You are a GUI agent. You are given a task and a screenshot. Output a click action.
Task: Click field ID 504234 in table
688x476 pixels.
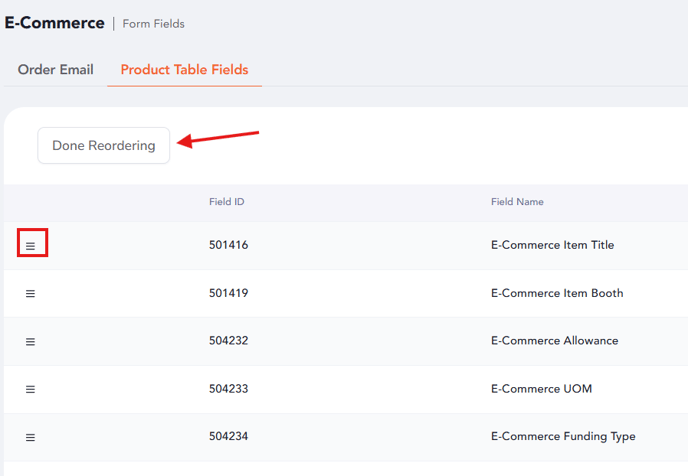tap(229, 436)
